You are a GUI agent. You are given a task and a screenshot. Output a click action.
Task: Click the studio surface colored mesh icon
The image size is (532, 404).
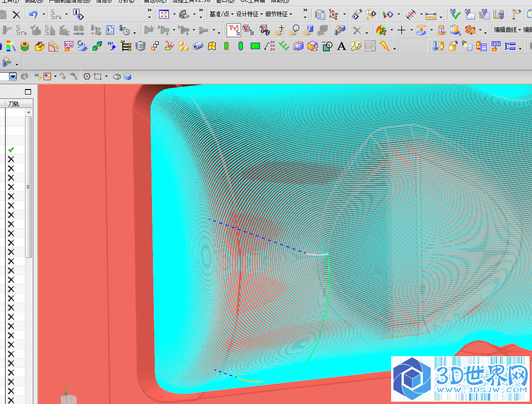[381, 30]
